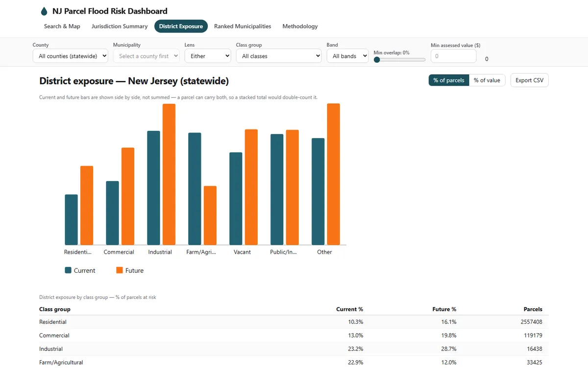Screen dimensions: 588x368
Task: Click the Min overlap slider handle
Action: click(x=377, y=59)
